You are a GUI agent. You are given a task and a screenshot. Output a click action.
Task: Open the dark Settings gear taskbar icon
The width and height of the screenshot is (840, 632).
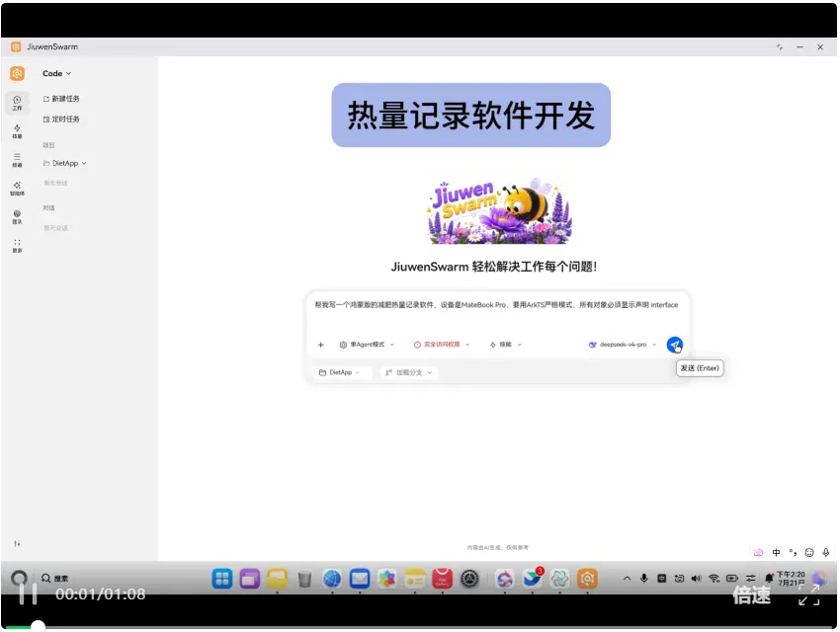click(x=469, y=579)
